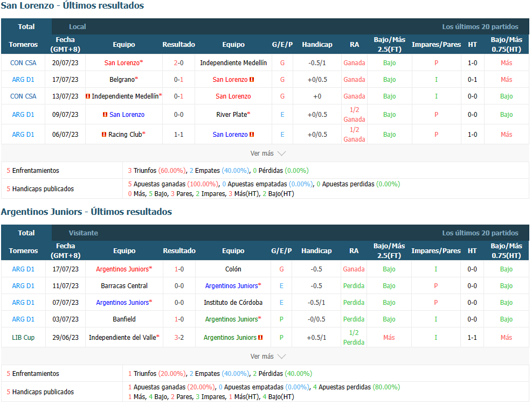
Task: Click '4 Apuestas perdidas (80.00%)' summary text
Action: (x=356, y=387)
